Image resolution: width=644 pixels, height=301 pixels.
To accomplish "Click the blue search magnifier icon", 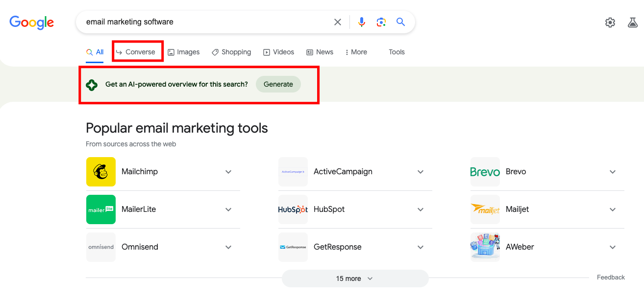I will pyautogui.click(x=401, y=22).
